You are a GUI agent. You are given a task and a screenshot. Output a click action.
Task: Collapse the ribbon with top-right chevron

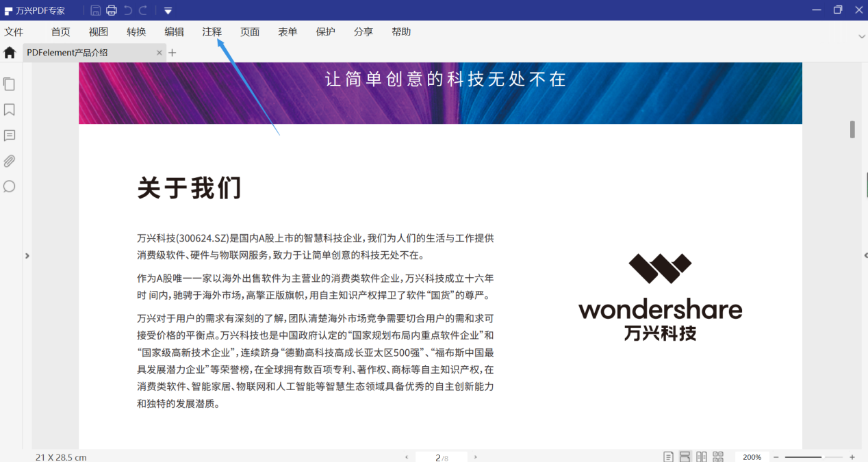click(862, 36)
